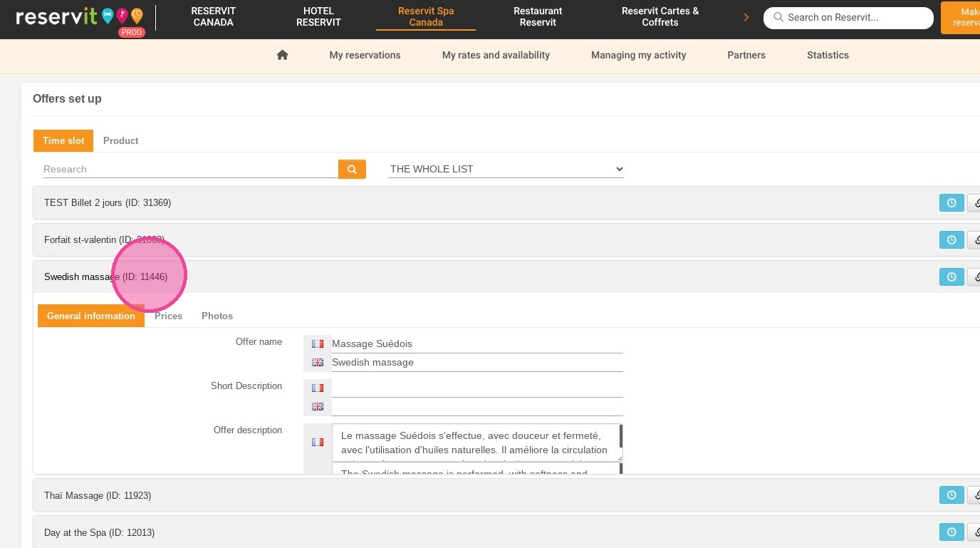Click UK flag beside Swedish massage name
Viewport: 980px width, 548px height.
coord(318,362)
